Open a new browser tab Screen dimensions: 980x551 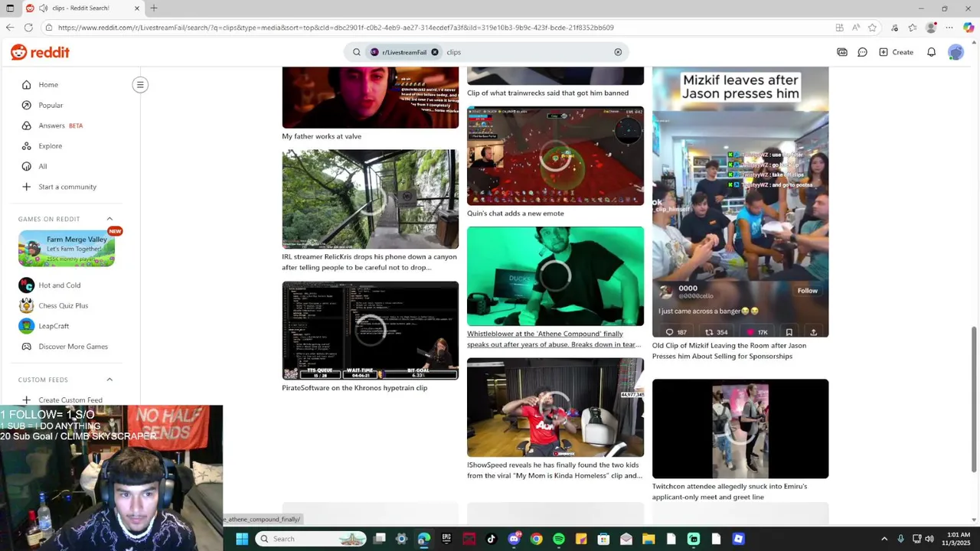click(153, 8)
